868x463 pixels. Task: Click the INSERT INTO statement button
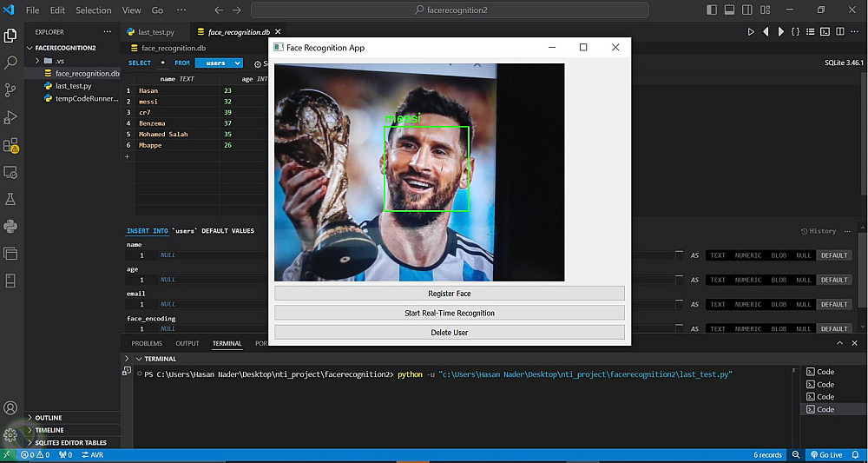(148, 231)
